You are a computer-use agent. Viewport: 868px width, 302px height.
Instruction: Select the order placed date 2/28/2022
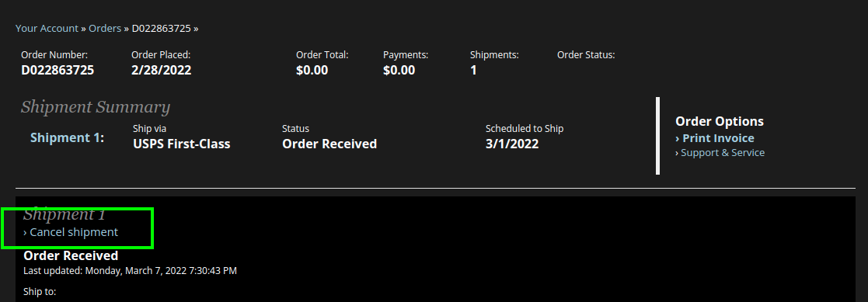161,70
